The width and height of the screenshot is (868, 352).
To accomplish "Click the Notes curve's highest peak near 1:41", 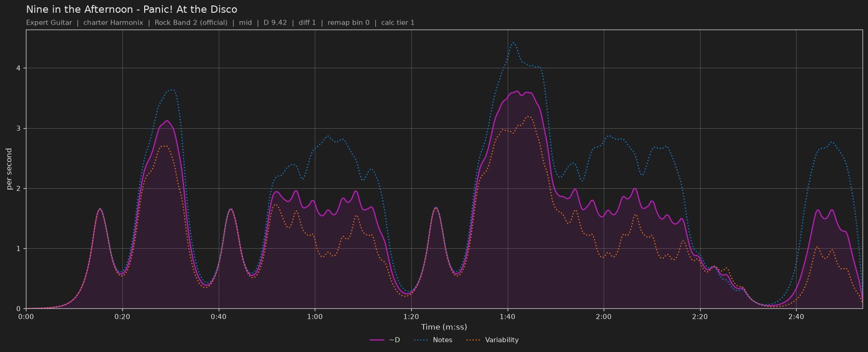I will tap(513, 43).
